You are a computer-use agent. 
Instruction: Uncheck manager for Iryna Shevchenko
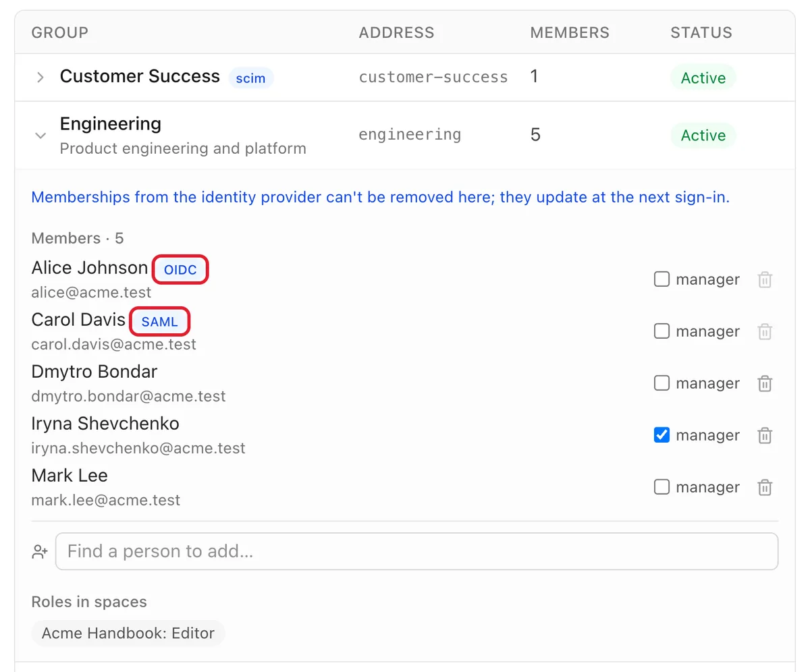pos(661,435)
